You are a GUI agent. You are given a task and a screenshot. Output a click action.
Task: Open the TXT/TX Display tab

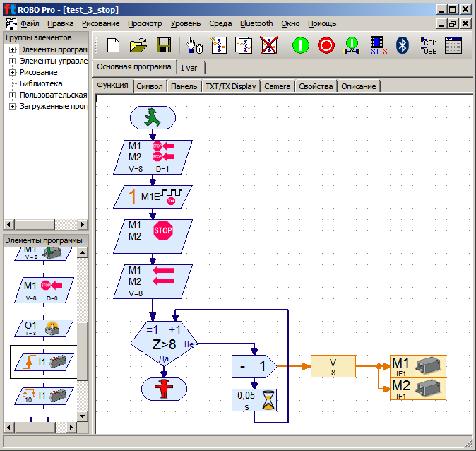230,86
